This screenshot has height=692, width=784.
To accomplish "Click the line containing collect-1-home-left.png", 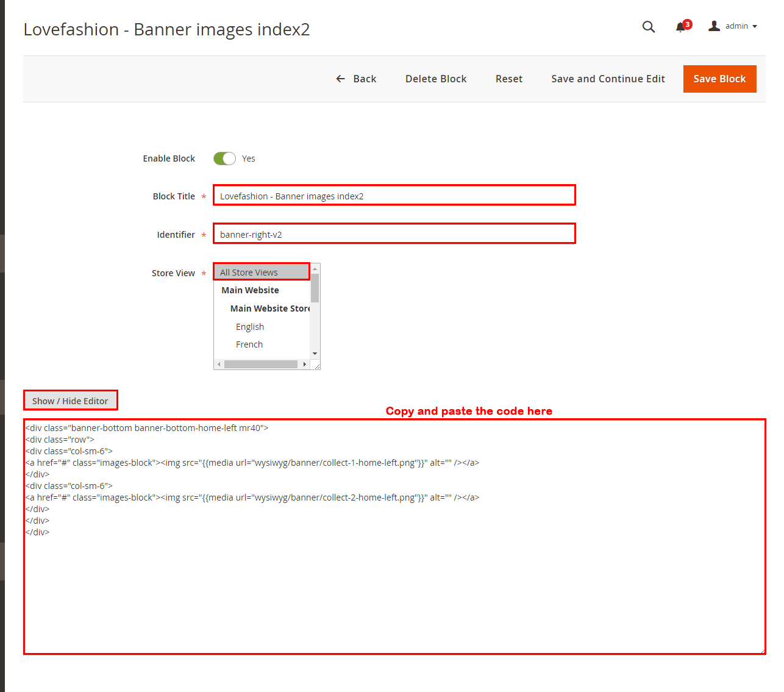I will [252, 463].
